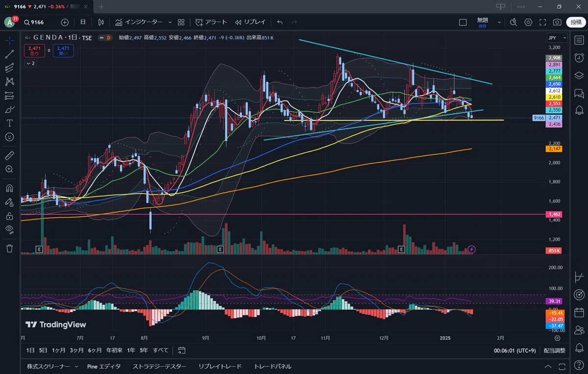Select the trend line drawing tool
Image resolution: width=588 pixels, height=374 pixels.
9,54
